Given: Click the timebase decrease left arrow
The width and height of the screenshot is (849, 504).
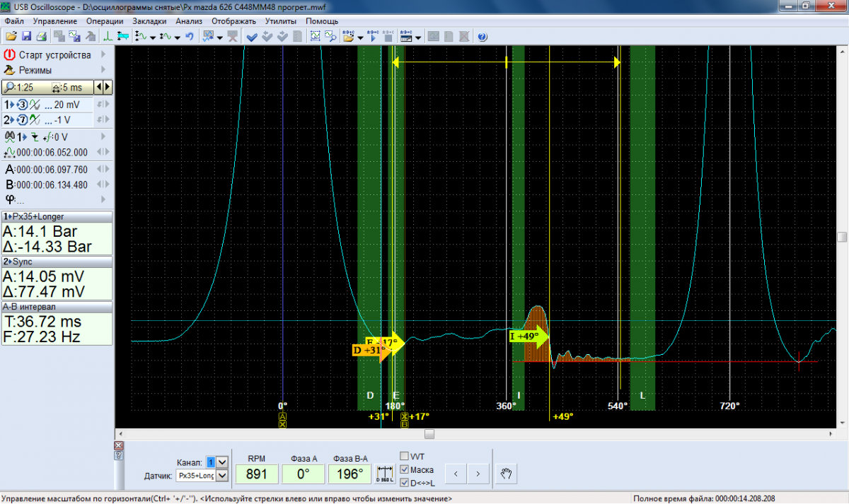Looking at the screenshot, I should 99,87.
